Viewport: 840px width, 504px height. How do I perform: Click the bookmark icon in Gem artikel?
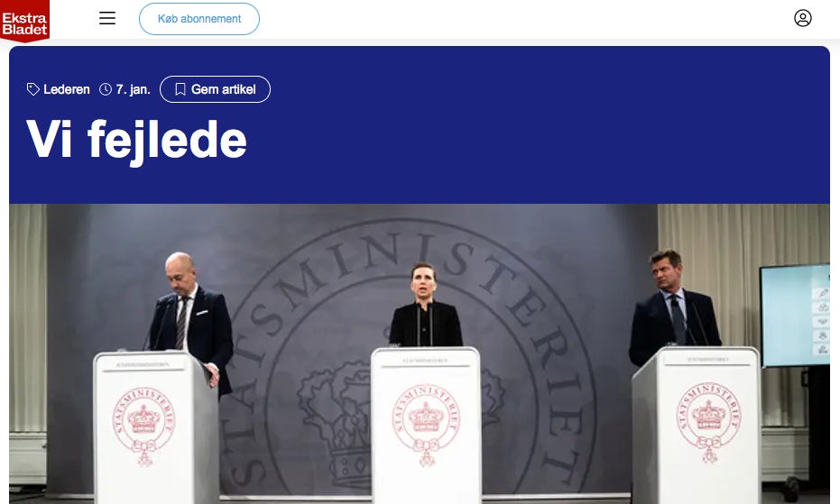point(180,89)
